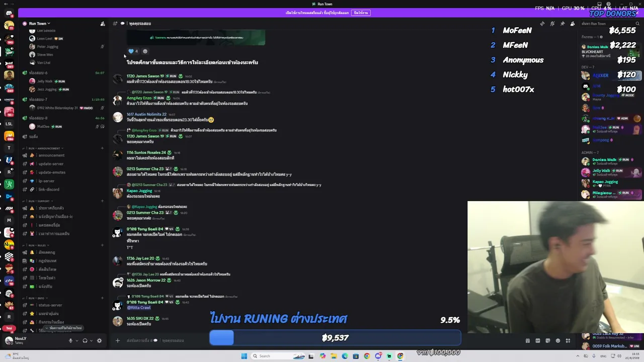Toggle microphone mute in user panel
The height and width of the screenshot is (362, 644).
tap(70, 341)
